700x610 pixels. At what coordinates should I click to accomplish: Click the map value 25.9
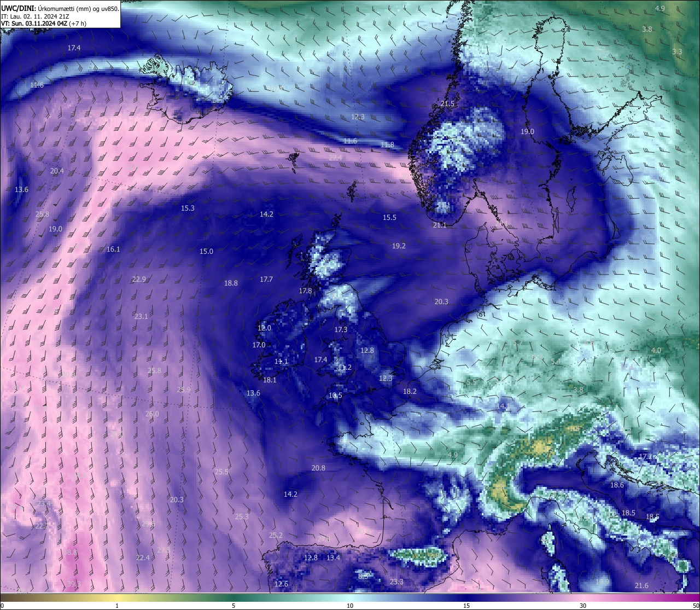point(184,390)
